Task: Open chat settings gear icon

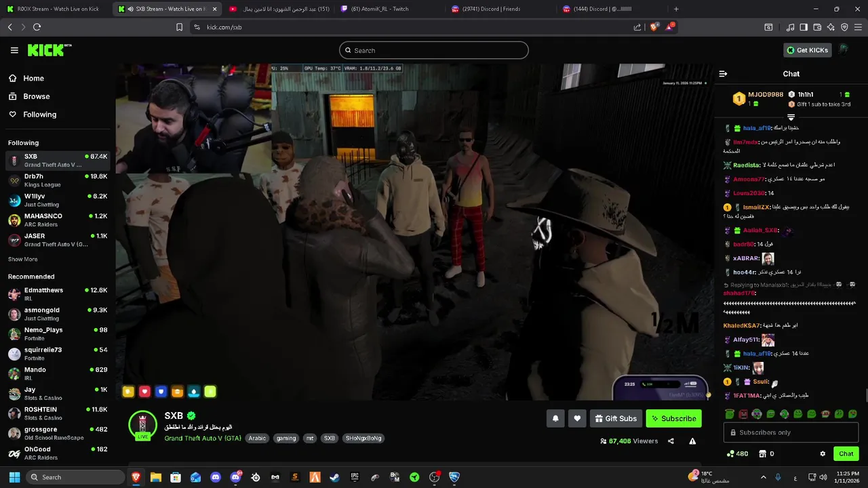Action: (x=823, y=454)
